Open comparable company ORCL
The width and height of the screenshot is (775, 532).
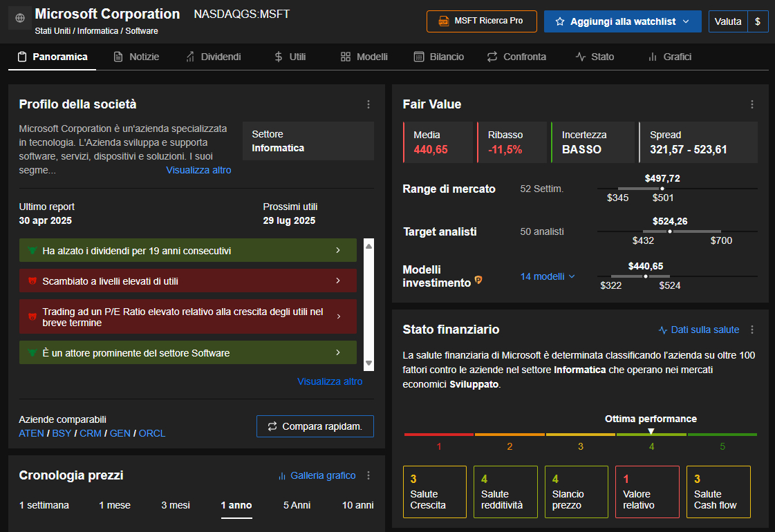tap(152, 433)
